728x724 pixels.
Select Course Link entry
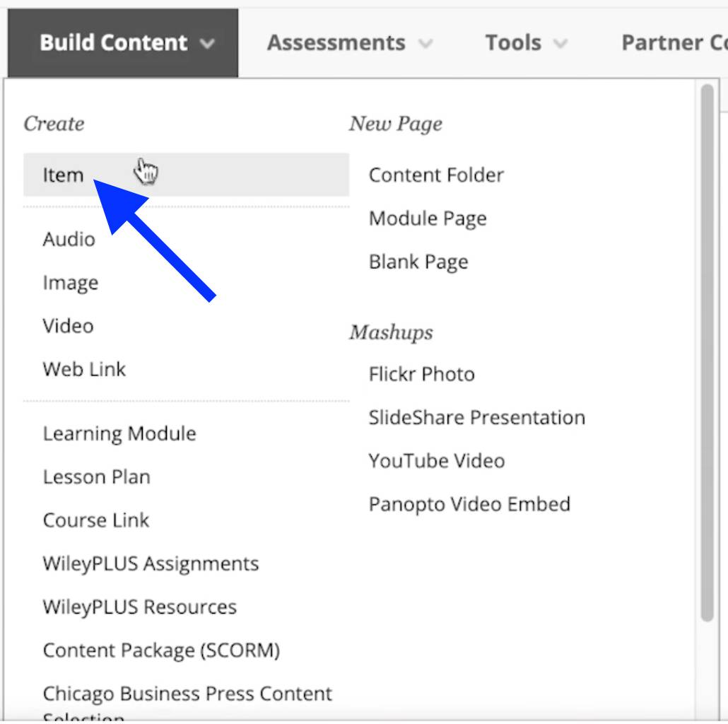(95, 520)
